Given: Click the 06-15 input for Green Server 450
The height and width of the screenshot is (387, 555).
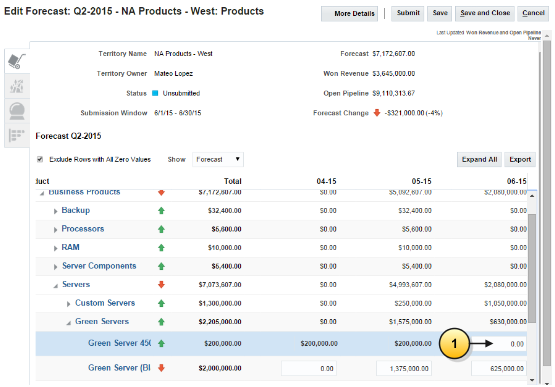Looking at the screenshot, I should pos(499,344).
